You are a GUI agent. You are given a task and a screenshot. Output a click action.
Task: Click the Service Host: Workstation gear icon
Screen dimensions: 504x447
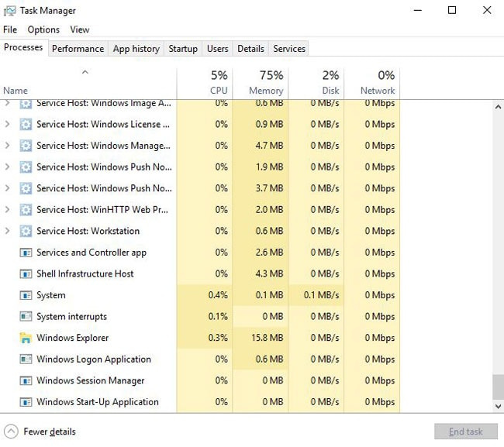tap(26, 231)
